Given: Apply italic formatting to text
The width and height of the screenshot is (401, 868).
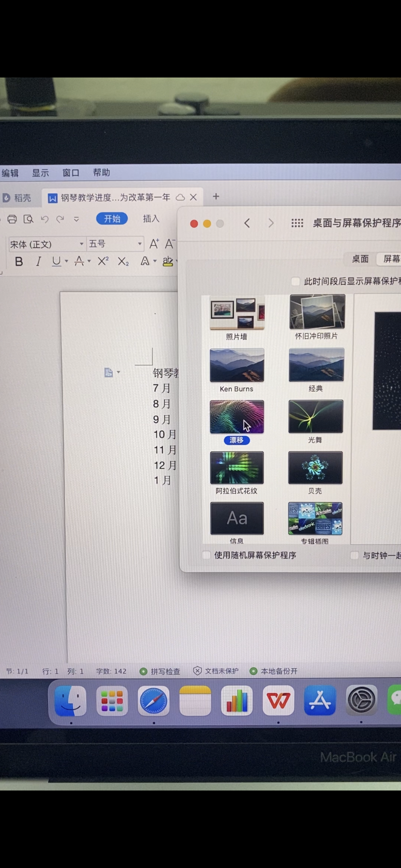Looking at the screenshot, I should click(x=38, y=262).
